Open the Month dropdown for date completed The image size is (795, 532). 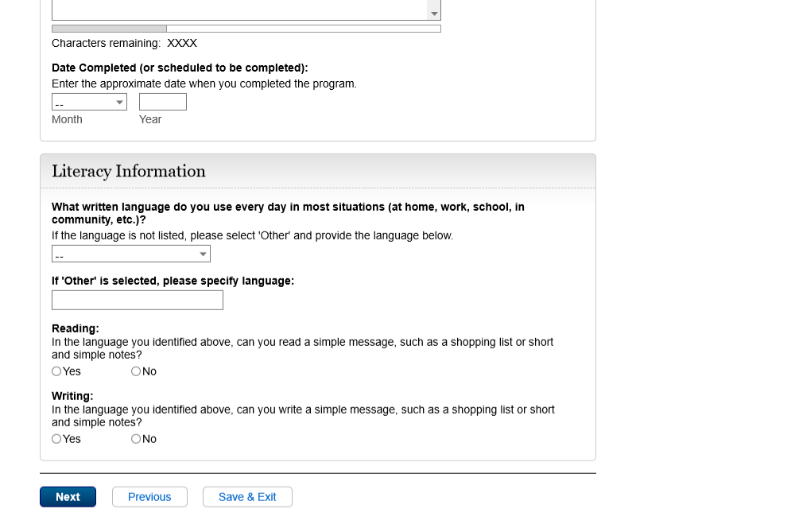coord(89,103)
